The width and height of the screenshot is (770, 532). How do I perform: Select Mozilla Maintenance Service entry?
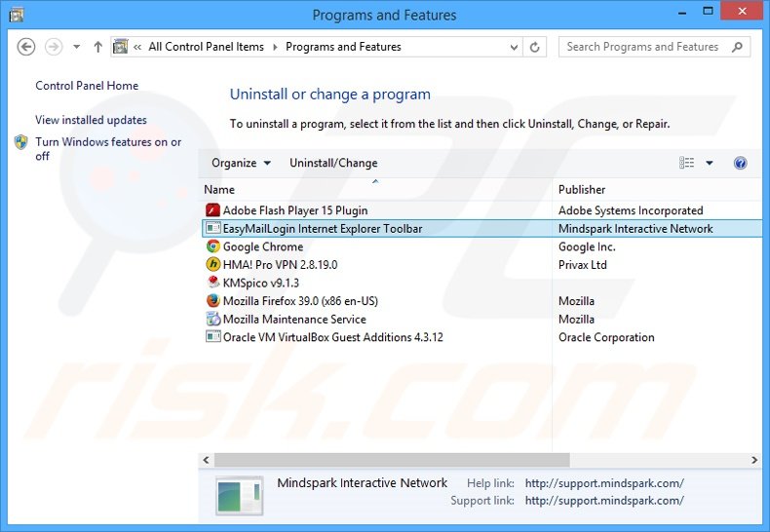pyautogui.click(x=294, y=320)
